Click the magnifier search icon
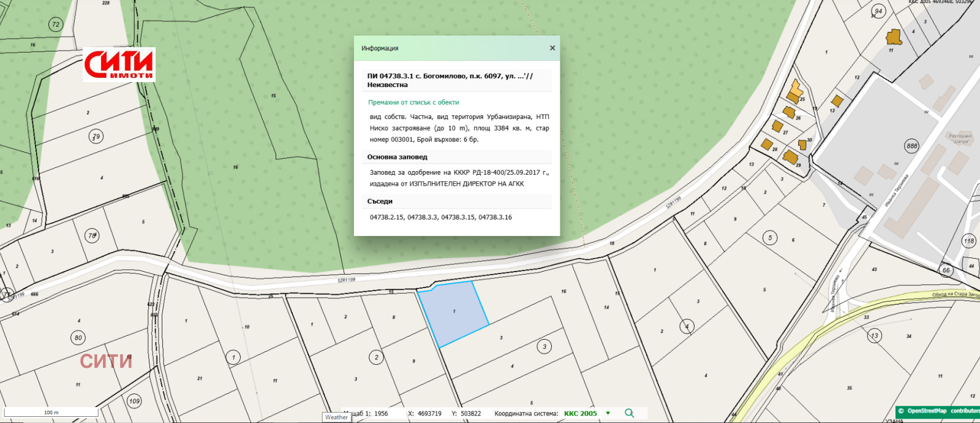The image size is (980, 423). click(x=629, y=413)
